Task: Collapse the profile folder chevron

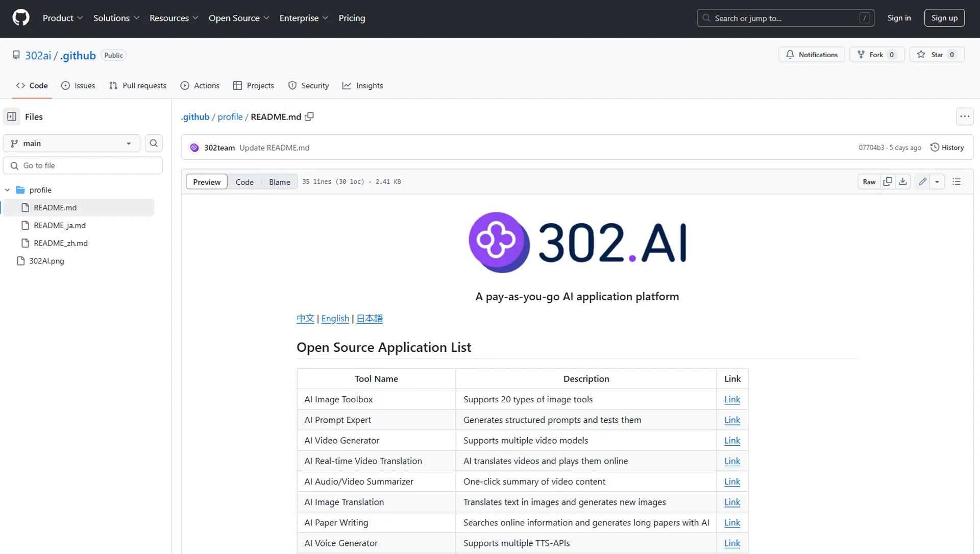Action: point(8,190)
